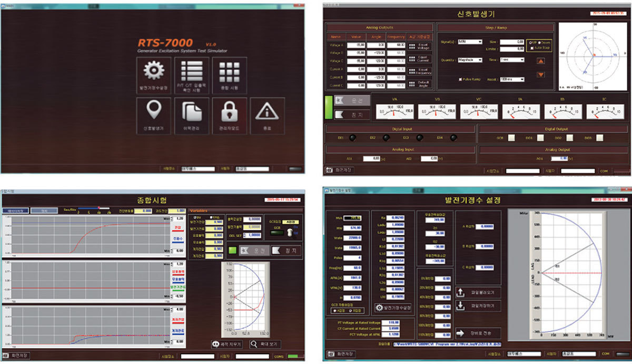Click Size input field in Step / Ramp

pyautogui.click(x=512, y=42)
